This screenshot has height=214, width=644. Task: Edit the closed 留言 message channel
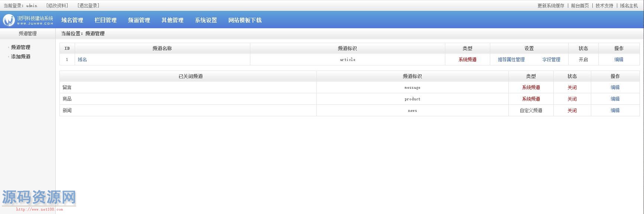pos(615,87)
